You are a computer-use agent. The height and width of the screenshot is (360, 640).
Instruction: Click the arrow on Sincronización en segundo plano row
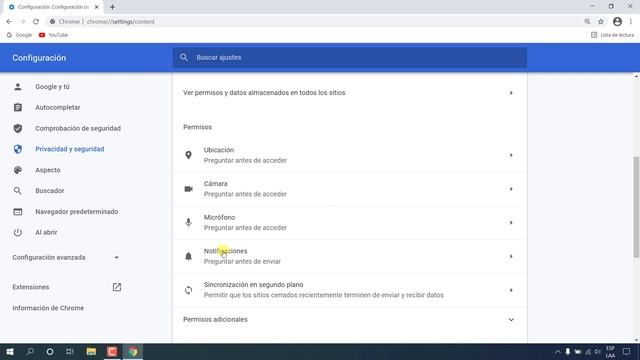click(511, 290)
